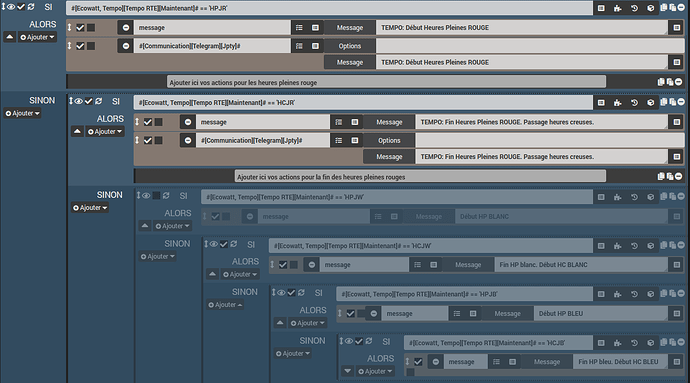Edit the HPJR condition expression field
Image resolution: width=690 pixels, height=383 pixels.
pyautogui.click(x=329, y=8)
